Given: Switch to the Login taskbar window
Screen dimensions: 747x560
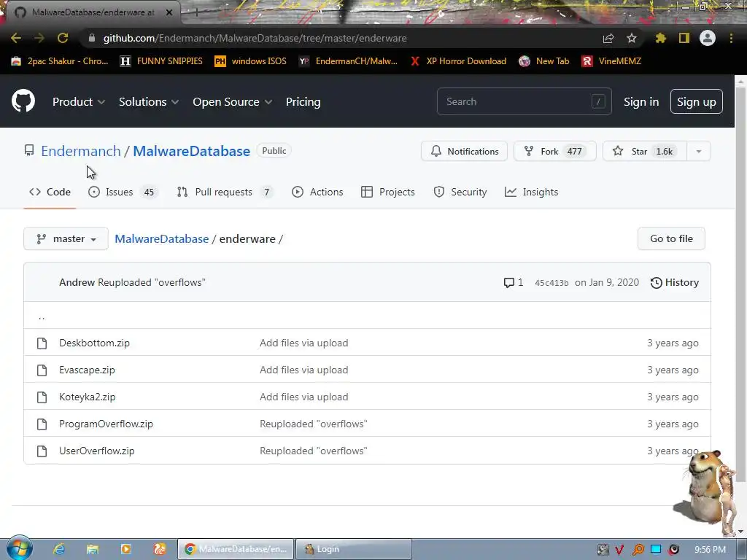Looking at the screenshot, I should click(x=354, y=549).
